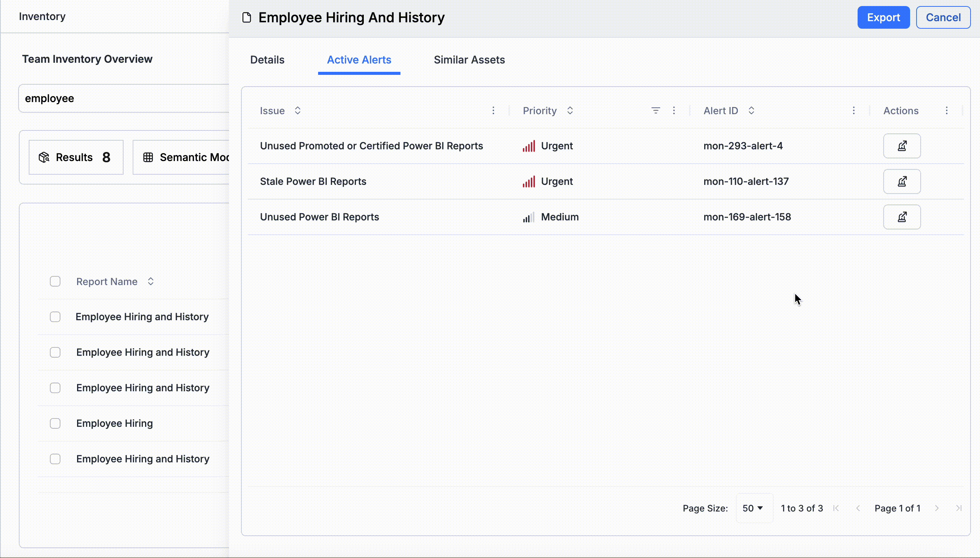Screen dimensions: 980x558
Task: Open the Actions column three-dot menu
Action: (x=946, y=111)
